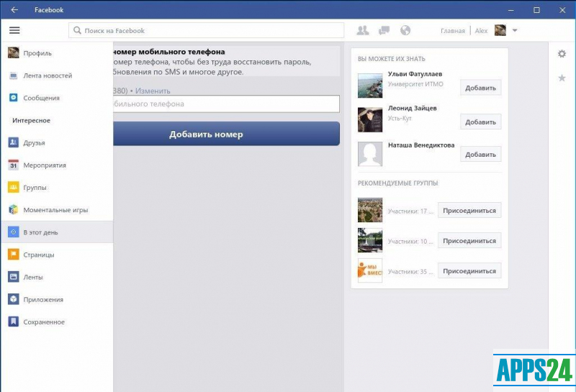
Task: Join the group with Участники: 10
Action: click(469, 241)
